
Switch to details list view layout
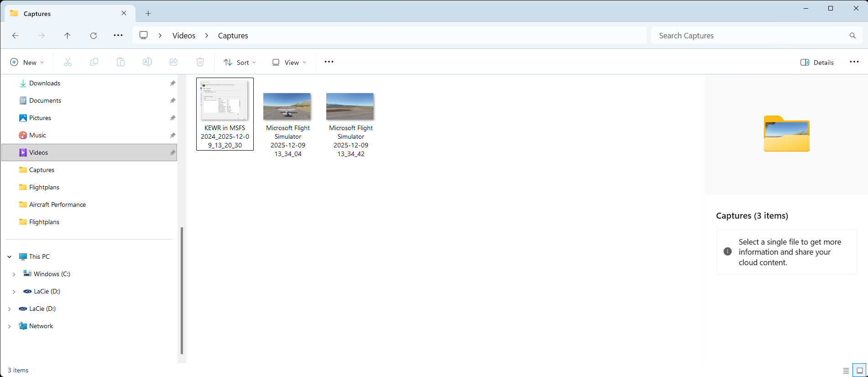coord(846,370)
